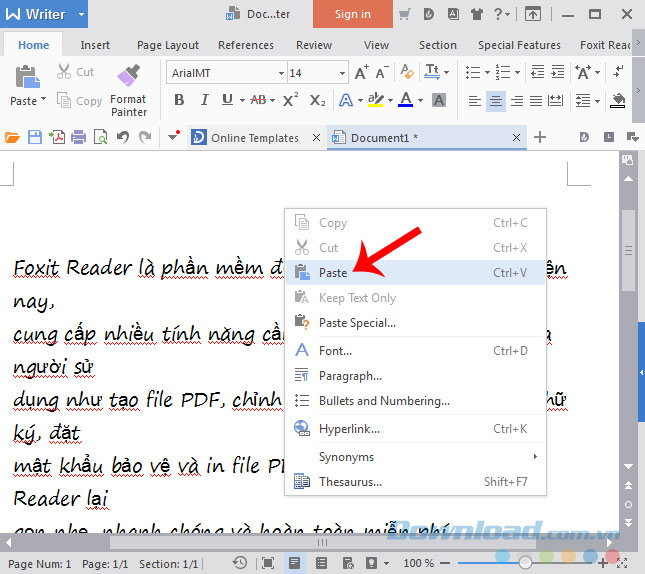Align text left

[x=475, y=100]
